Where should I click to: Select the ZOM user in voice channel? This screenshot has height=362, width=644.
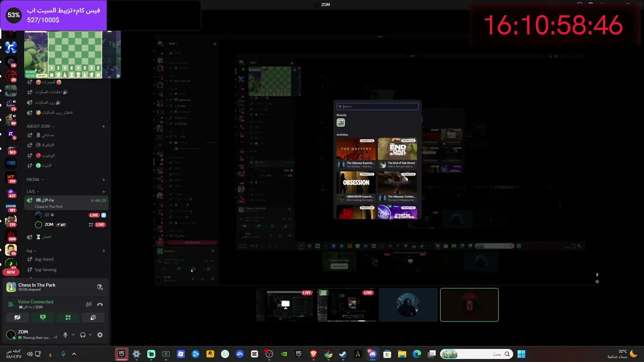point(70,225)
